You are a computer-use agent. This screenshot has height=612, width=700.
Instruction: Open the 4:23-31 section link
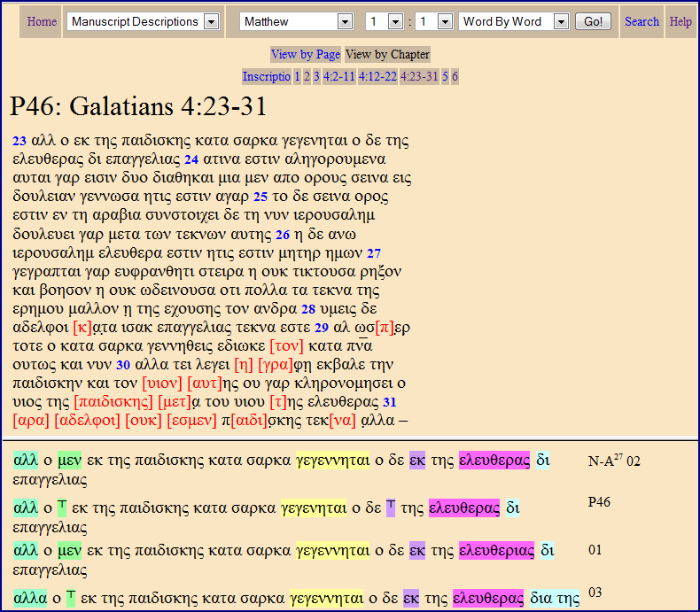click(x=419, y=77)
